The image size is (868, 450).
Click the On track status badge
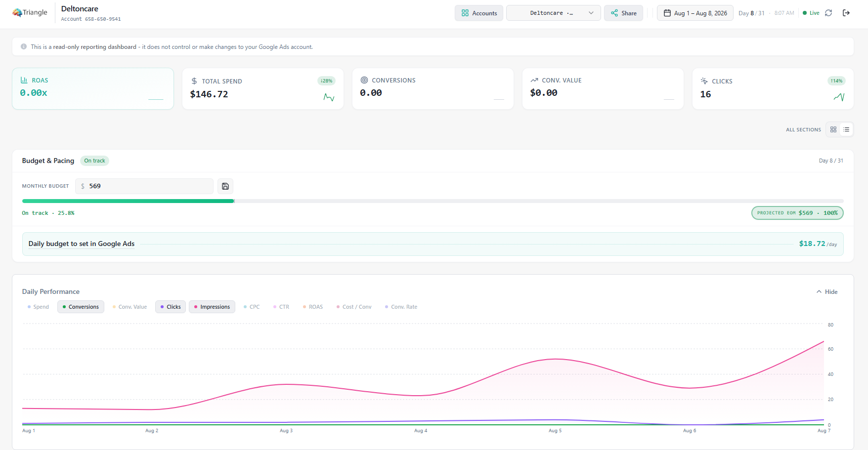(94, 161)
